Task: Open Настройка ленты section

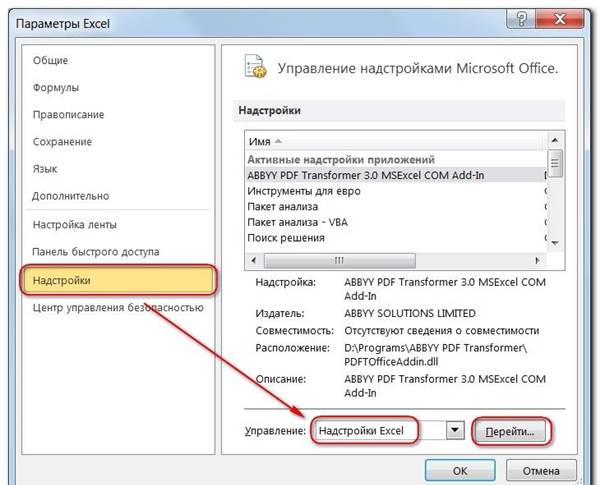Action: point(75,225)
